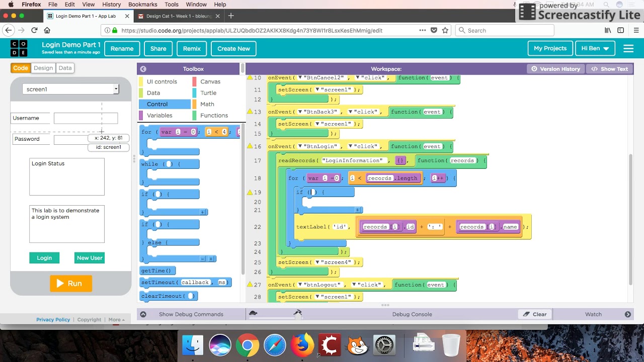Screen dimensions: 644x362
Task: Select the Turtle toolbox category
Action: pyautogui.click(x=208, y=93)
